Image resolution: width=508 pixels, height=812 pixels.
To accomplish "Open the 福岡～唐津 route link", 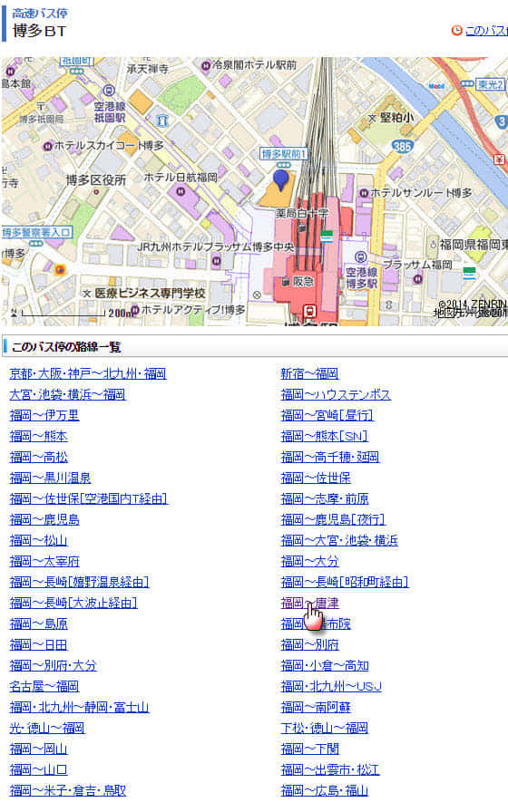I will click(x=309, y=603).
